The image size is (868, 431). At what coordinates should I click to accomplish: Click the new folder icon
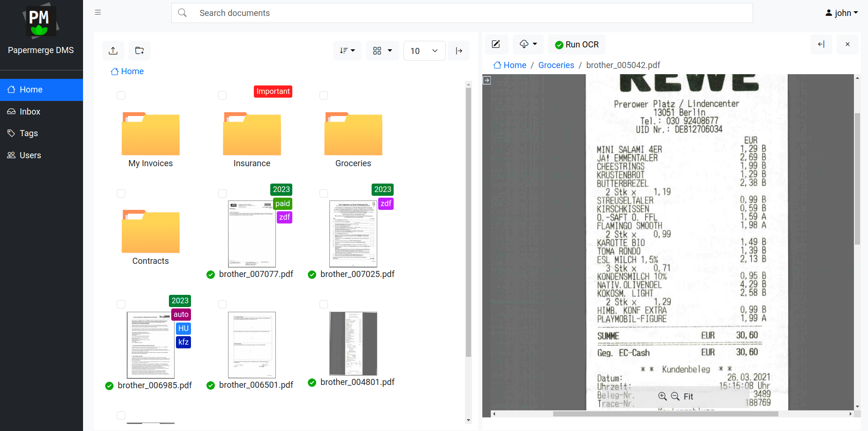coord(139,51)
